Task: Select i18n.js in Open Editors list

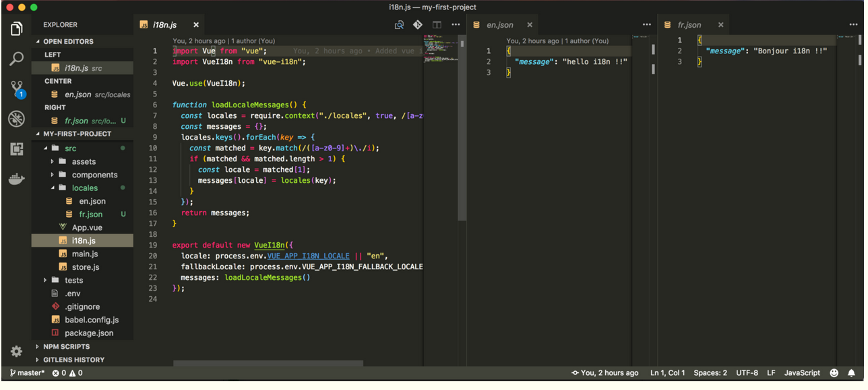Action: pyautogui.click(x=82, y=68)
